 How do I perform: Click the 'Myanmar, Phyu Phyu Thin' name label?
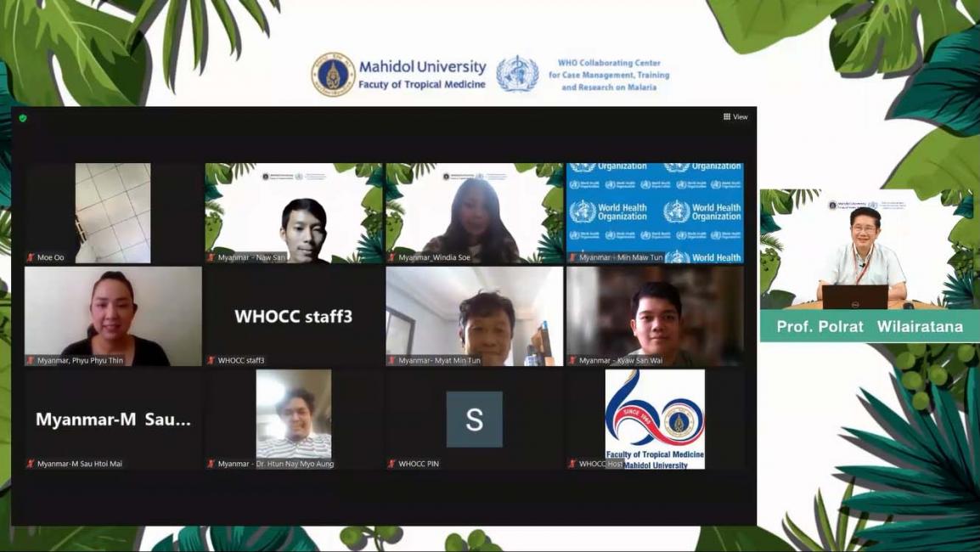80,361
